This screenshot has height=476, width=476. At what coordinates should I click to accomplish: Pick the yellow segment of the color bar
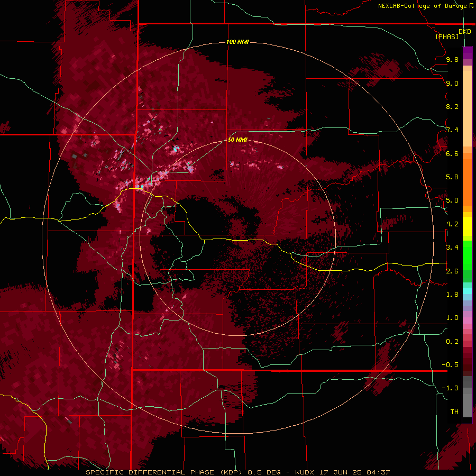[467, 226]
